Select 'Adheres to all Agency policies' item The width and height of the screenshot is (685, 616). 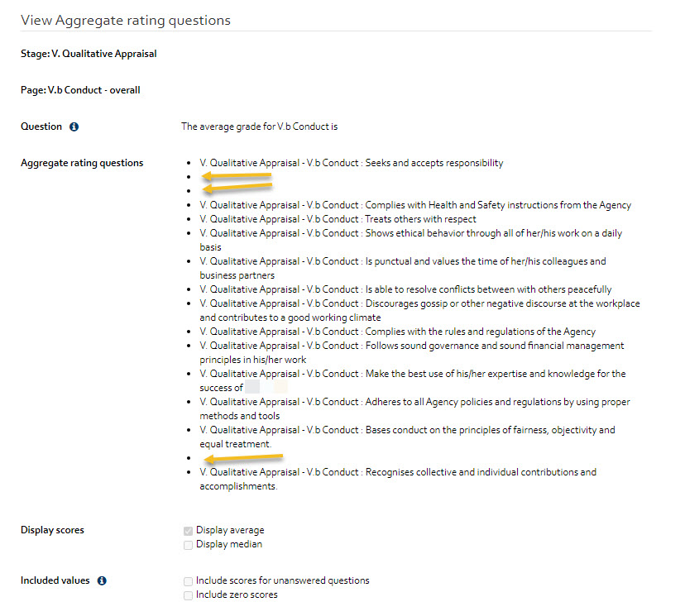(x=414, y=408)
